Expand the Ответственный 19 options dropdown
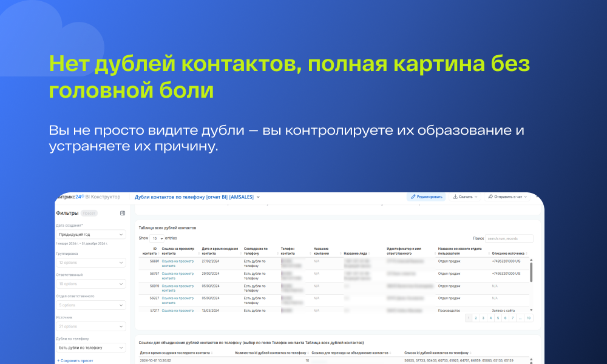The height and width of the screenshot is (364, 607). [91, 284]
